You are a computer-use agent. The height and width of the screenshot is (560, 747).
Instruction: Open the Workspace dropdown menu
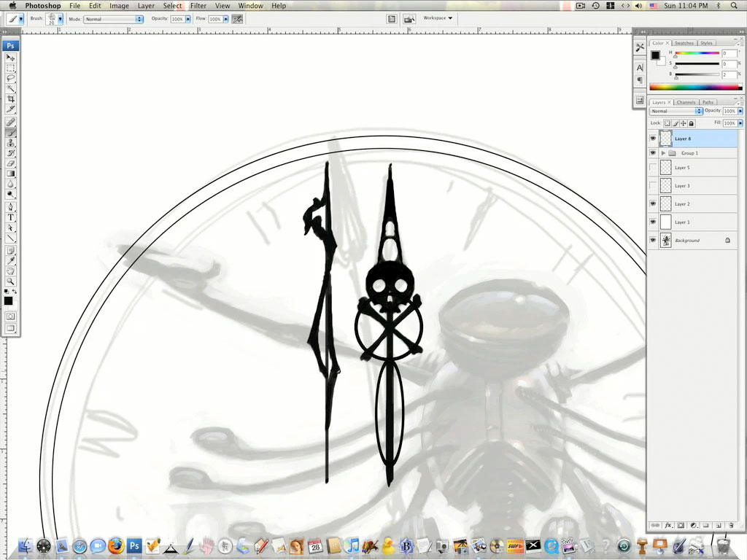click(438, 18)
